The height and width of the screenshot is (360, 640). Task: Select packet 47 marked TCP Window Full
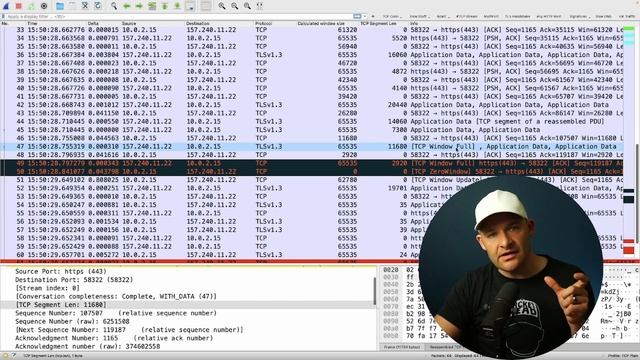point(312,147)
